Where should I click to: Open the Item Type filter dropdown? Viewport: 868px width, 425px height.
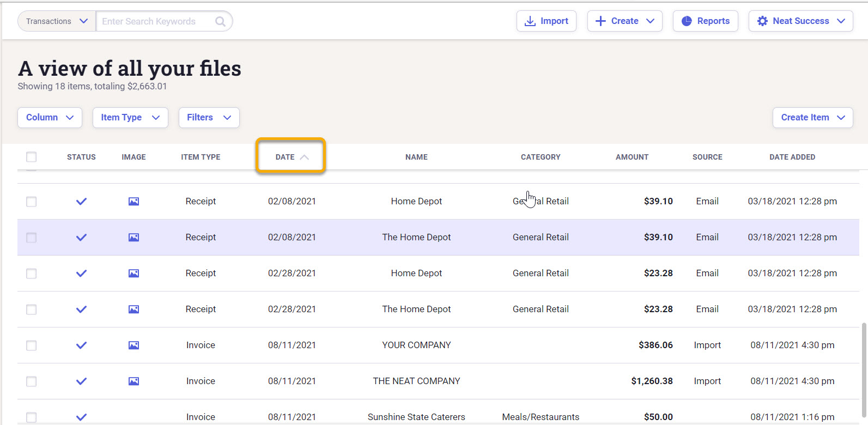point(130,118)
